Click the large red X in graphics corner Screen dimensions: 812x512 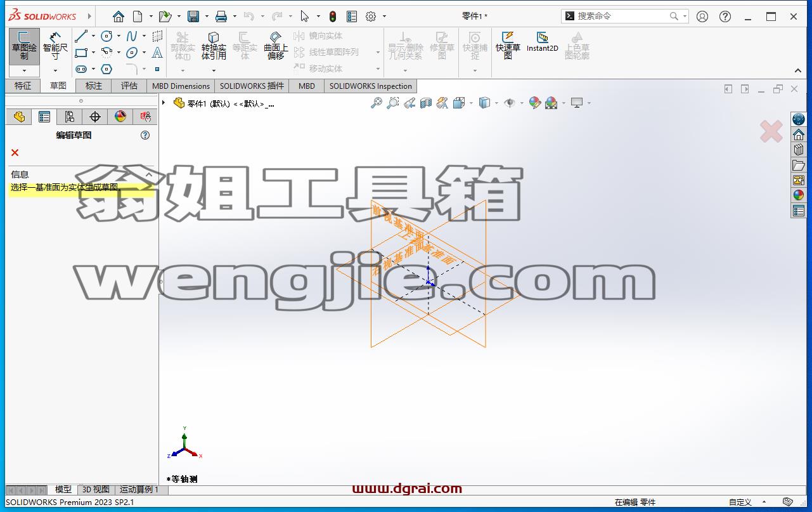click(771, 131)
